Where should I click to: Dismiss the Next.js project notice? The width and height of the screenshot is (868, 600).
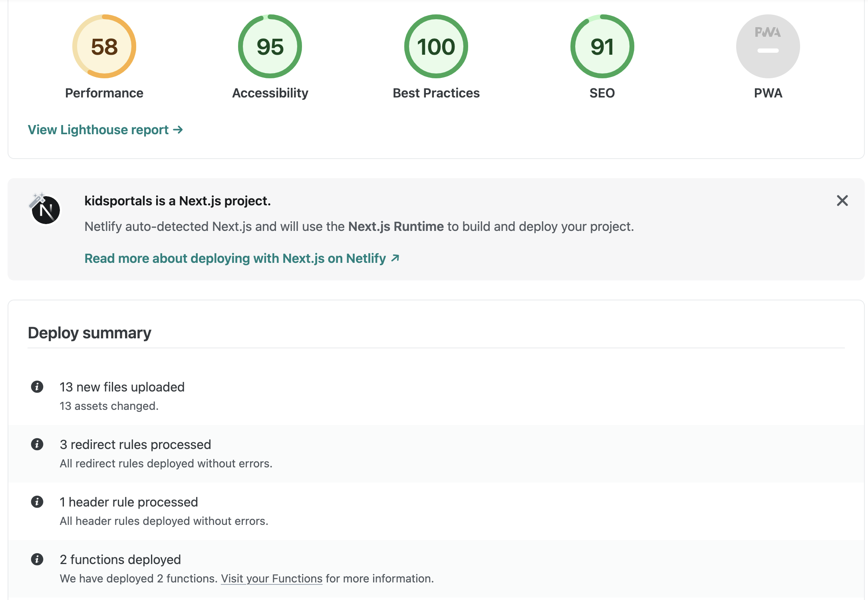842,201
